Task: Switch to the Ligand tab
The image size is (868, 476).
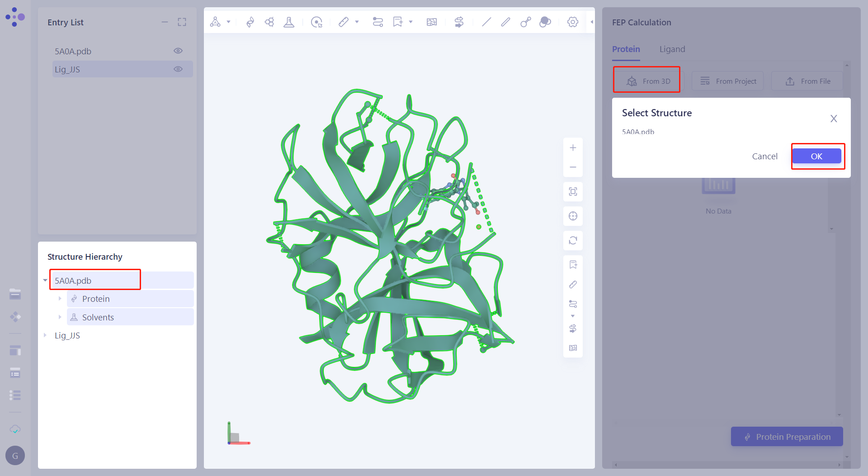Action: point(672,49)
